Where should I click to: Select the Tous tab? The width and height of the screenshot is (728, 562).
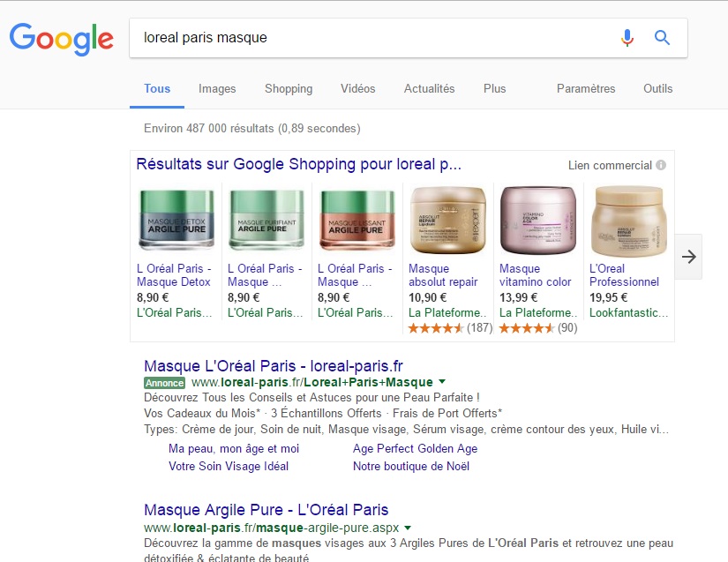157,88
